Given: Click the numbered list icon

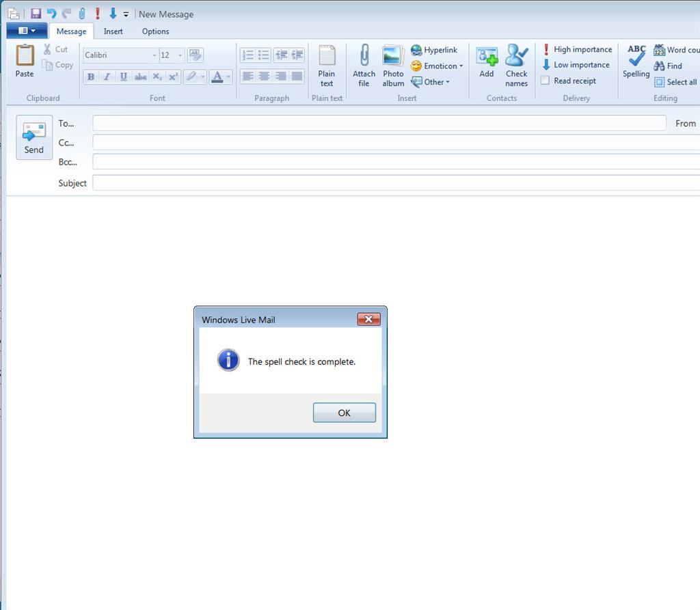Looking at the screenshot, I should click(x=247, y=55).
